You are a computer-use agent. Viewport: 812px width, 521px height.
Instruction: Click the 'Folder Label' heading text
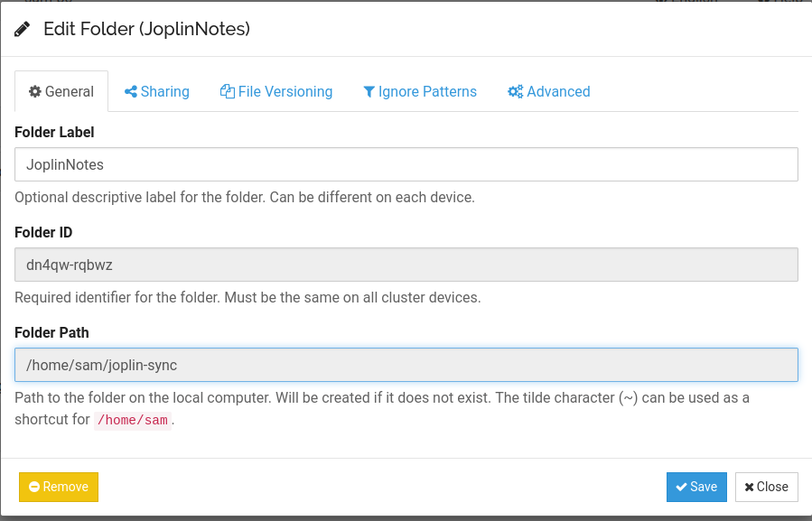click(x=54, y=132)
